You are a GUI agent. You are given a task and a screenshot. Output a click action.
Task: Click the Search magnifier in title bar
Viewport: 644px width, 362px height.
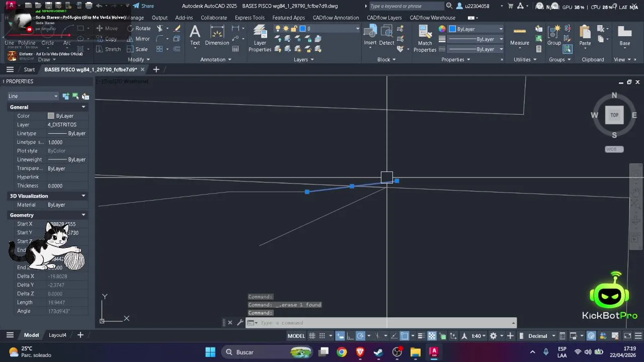(x=449, y=6)
